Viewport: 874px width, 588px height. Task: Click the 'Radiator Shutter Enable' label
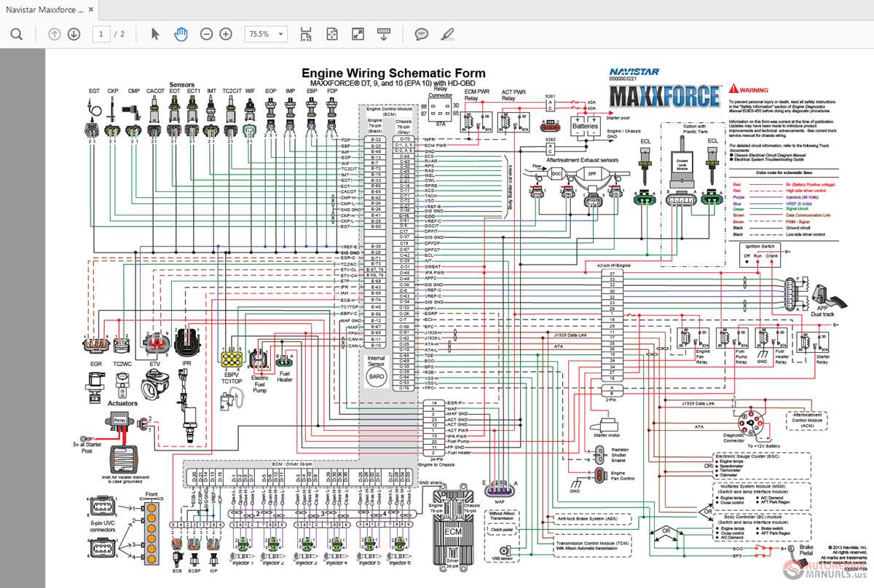click(621, 455)
